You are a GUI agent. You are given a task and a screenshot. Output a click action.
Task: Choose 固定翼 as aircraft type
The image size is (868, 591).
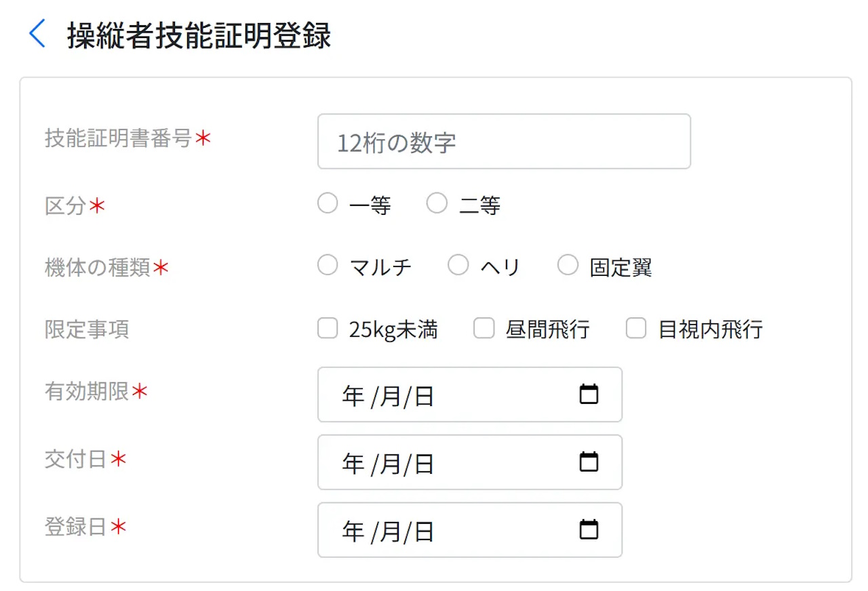568,266
